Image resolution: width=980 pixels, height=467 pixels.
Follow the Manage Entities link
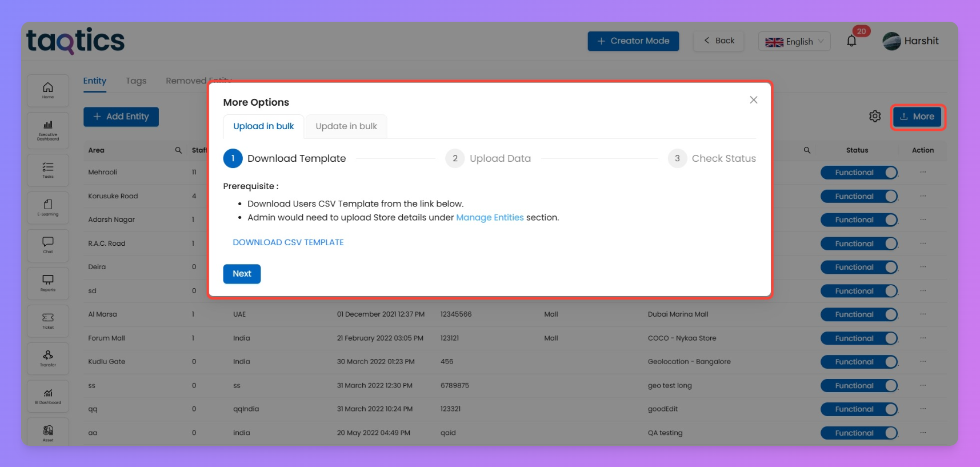click(x=490, y=218)
